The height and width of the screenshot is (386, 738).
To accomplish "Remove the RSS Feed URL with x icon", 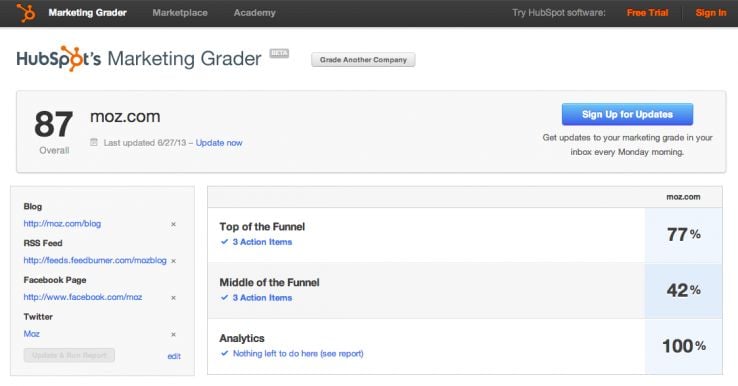I will coord(173,261).
